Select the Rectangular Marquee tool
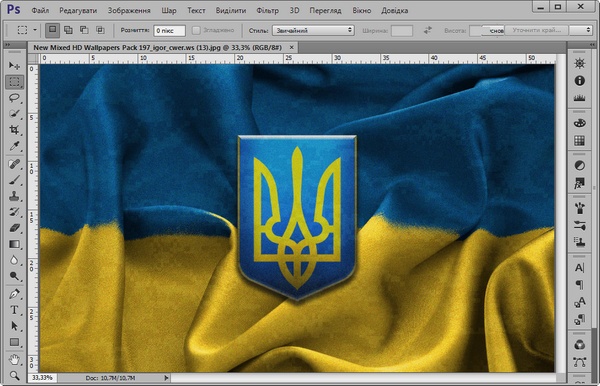This screenshot has width=600, height=386. pos(14,82)
